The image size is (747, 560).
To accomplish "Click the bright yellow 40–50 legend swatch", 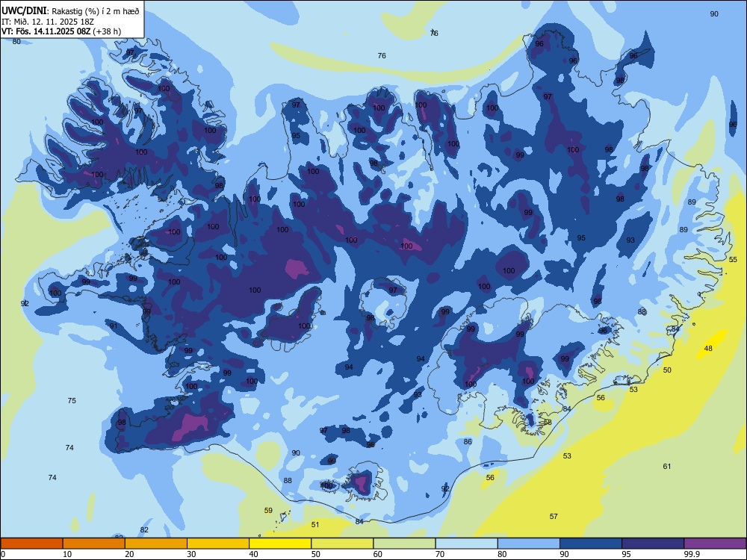I will [x=280, y=544].
